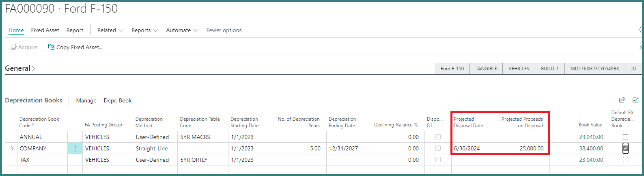
Task: Click the No. of Depreciation Years column header
Action: coord(299,122)
